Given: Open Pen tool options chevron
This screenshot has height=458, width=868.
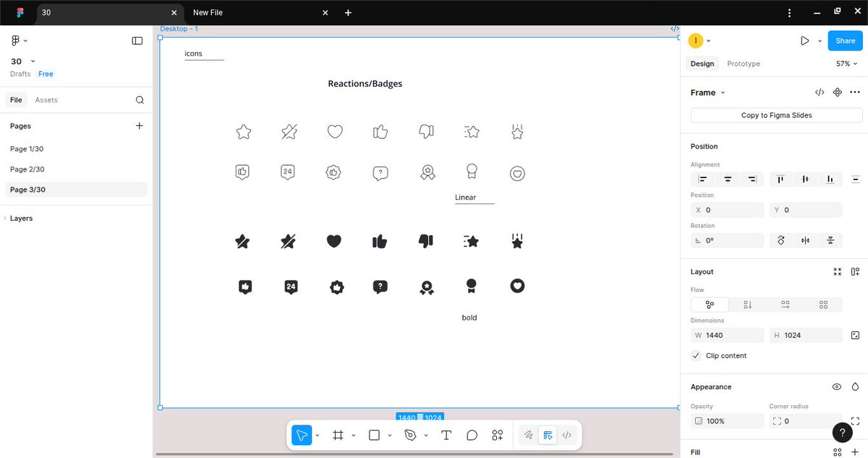Looking at the screenshot, I should point(425,436).
